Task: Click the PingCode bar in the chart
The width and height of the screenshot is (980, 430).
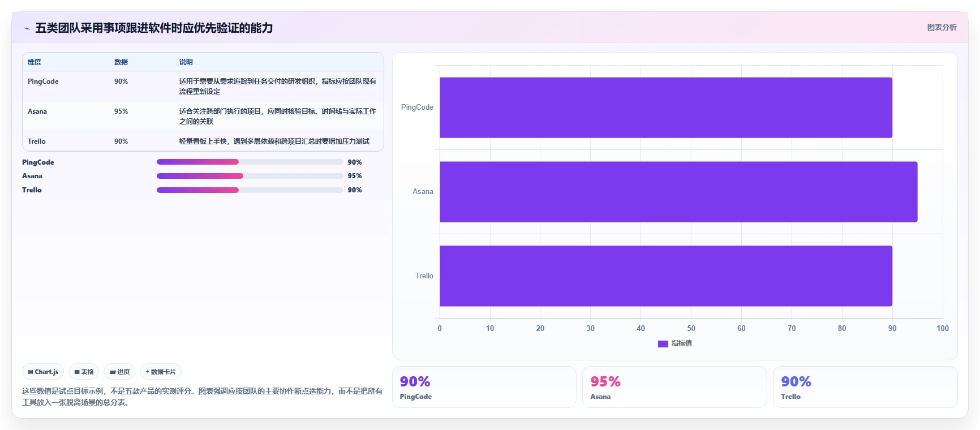Action: pos(666,107)
